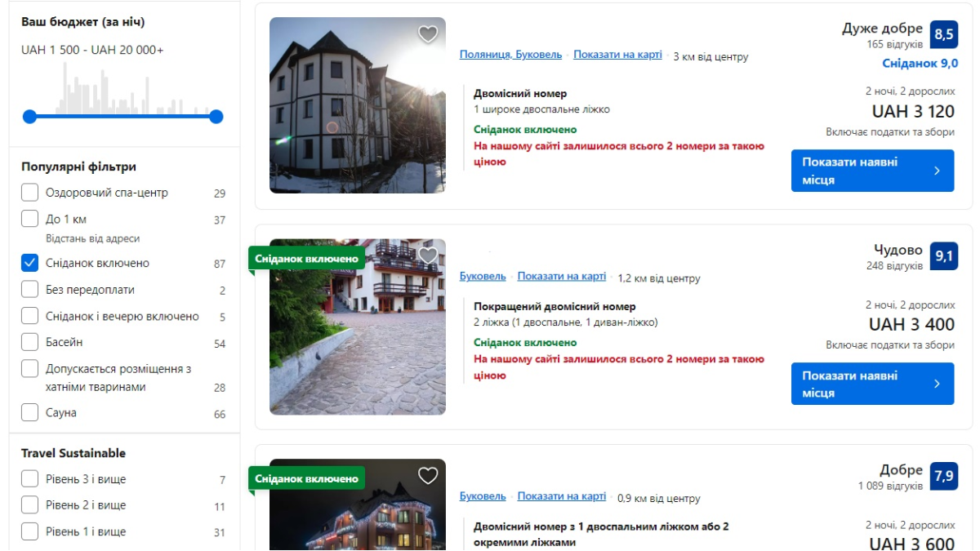Show second hotel on the map
This screenshot has height=551, width=980.
click(561, 277)
